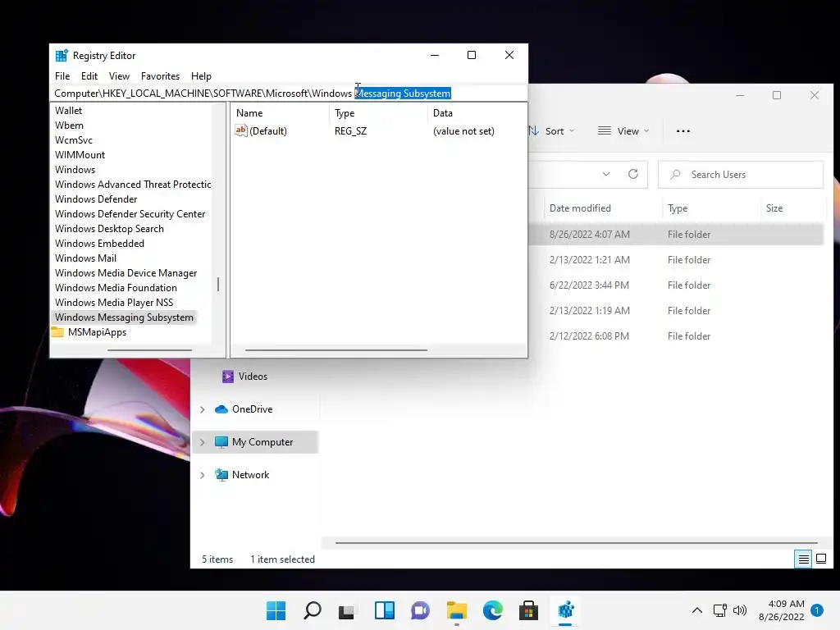
Task: Expand the OneDrive tree node
Action: coord(202,410)
